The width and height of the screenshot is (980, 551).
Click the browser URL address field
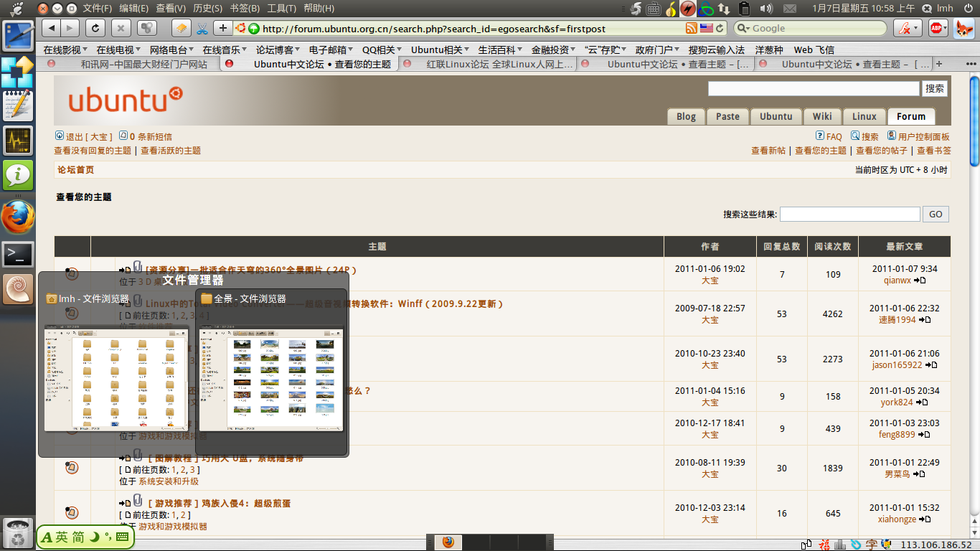(x=473, y=29)
